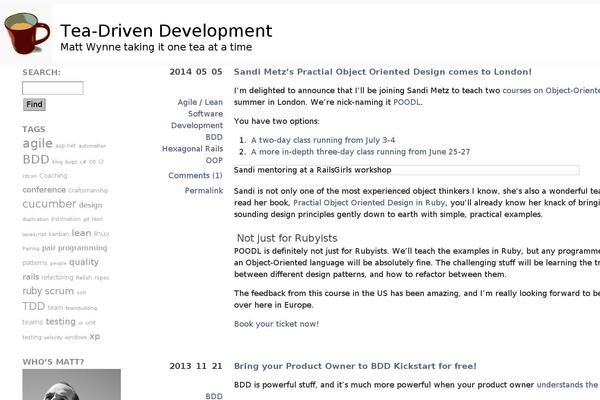The height and width of the screenshot is (400, 600).
Task: Select the Craftsmanship tag
Action: click(88, 191)
